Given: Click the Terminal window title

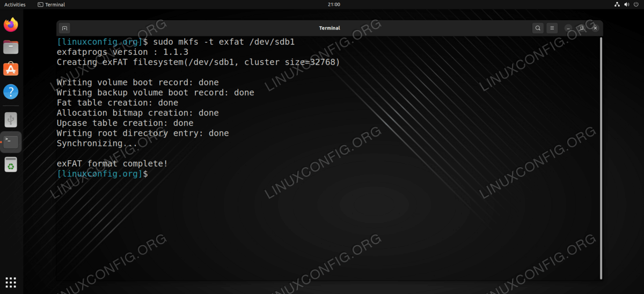Looking at the screenshot, I should coord(330,28).
